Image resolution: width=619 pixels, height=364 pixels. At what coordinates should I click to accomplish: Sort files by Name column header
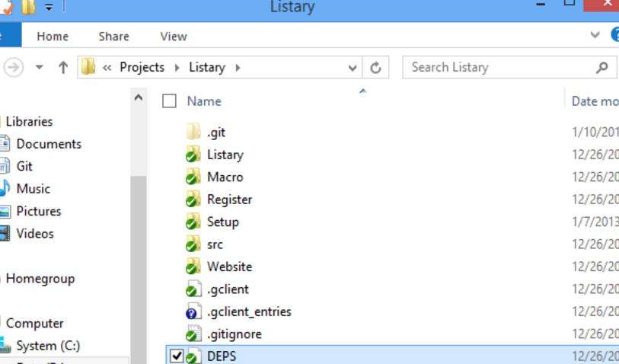pyautogui.click(x=204, y=101)
